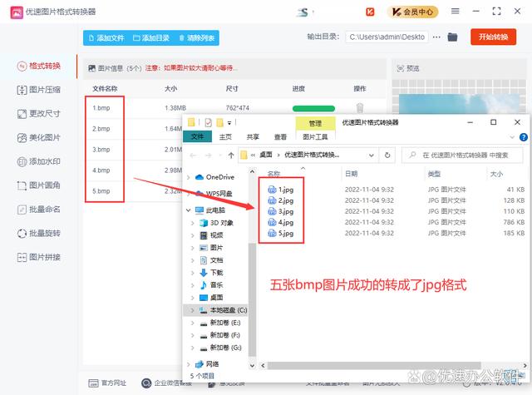
Task: Click the 清除列表 button
Action: pos(197,38)
